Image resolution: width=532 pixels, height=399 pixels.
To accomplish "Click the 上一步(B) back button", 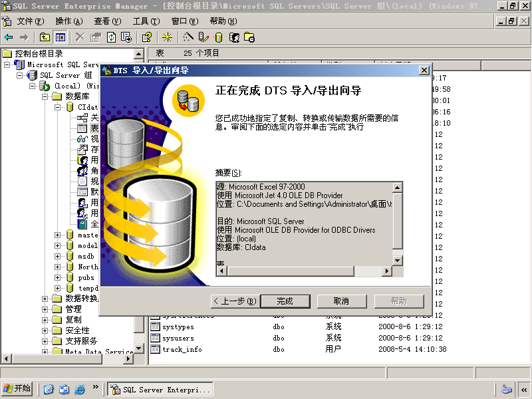I will click(235, 301).
